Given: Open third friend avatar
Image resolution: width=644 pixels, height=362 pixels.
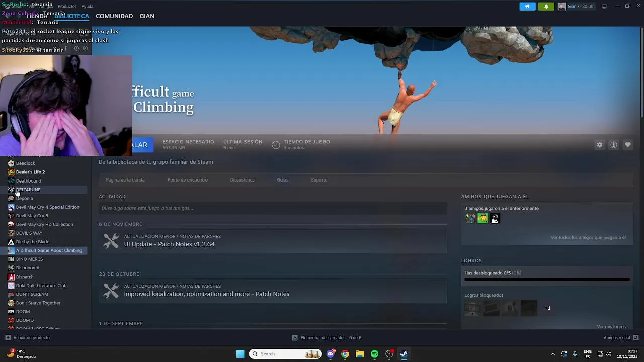Looking at the screenshot, I should pyautogui.click(x=495, y=218).
